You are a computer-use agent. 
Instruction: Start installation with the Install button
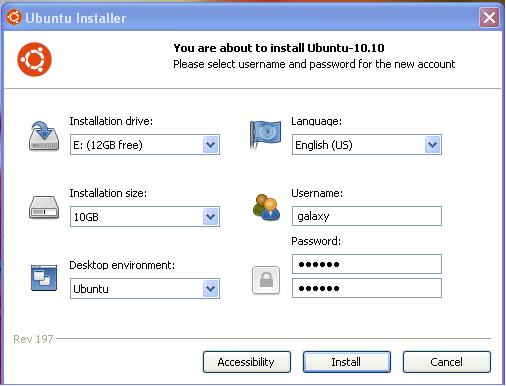(x=347, y=362)
